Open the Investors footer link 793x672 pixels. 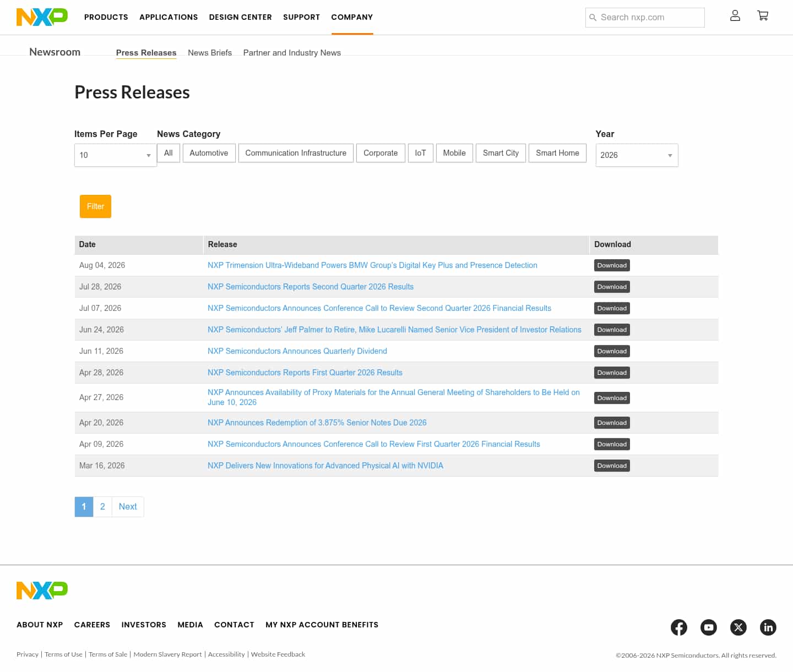pos(144,625)
